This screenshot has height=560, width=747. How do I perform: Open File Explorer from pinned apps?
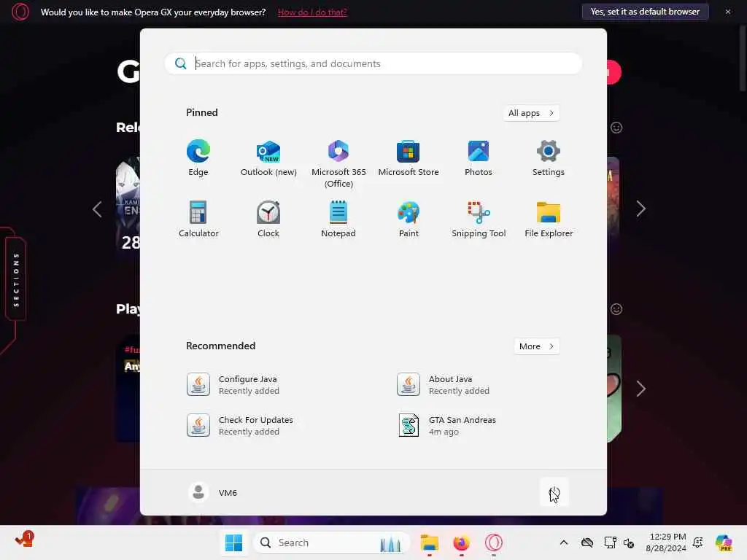549,219
